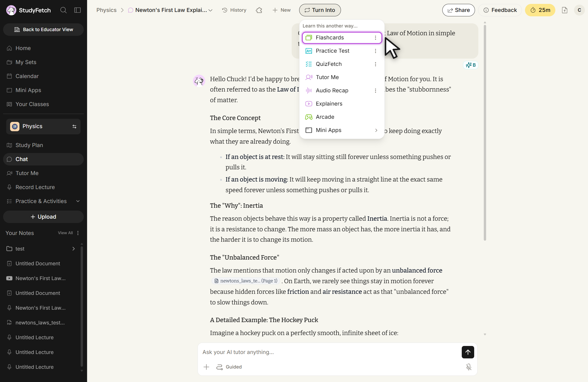Screen dimensions: 588x382
Task: Click the StudyFetch logo
Action: (x=29, y=10)
